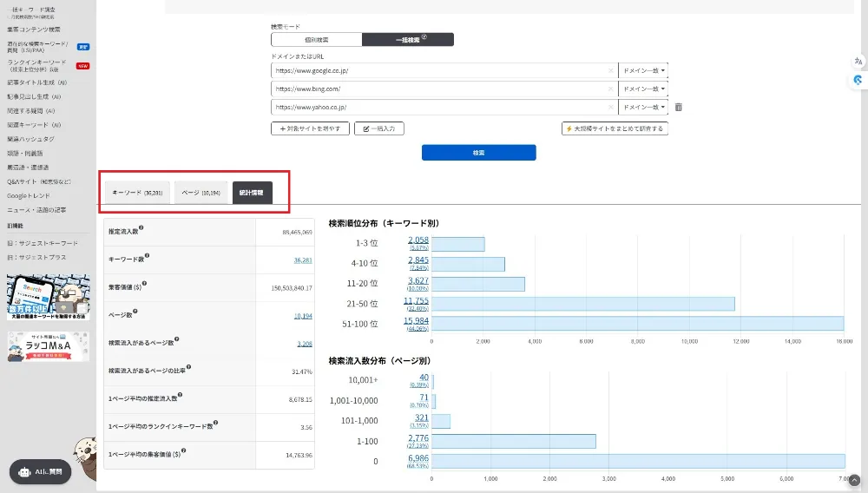Open 旧:サジェストプラス in the sidebar

pos(36,258)
